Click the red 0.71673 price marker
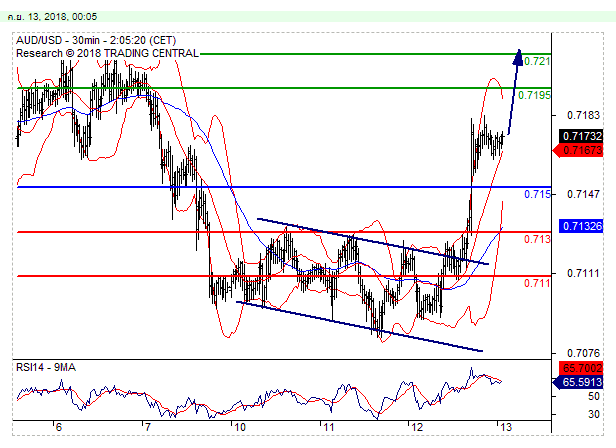The height and width of the screenshot is (448, 616). (x=578, y=150)
